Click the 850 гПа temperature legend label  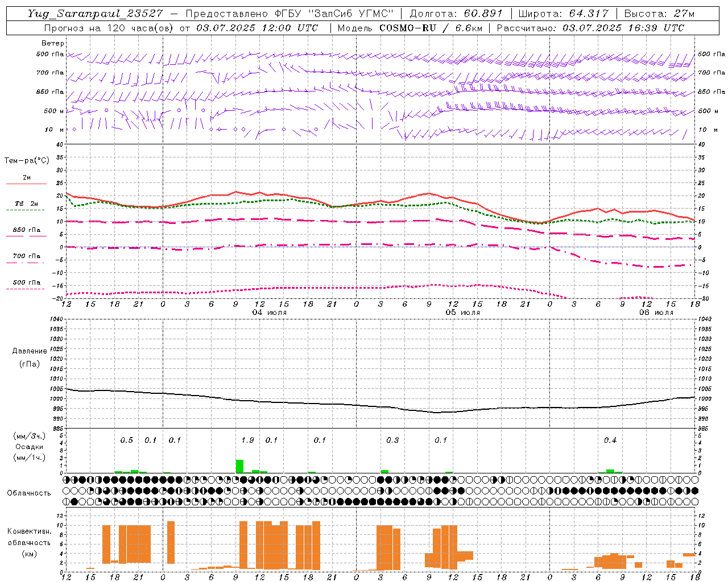[x=27, y=230]
